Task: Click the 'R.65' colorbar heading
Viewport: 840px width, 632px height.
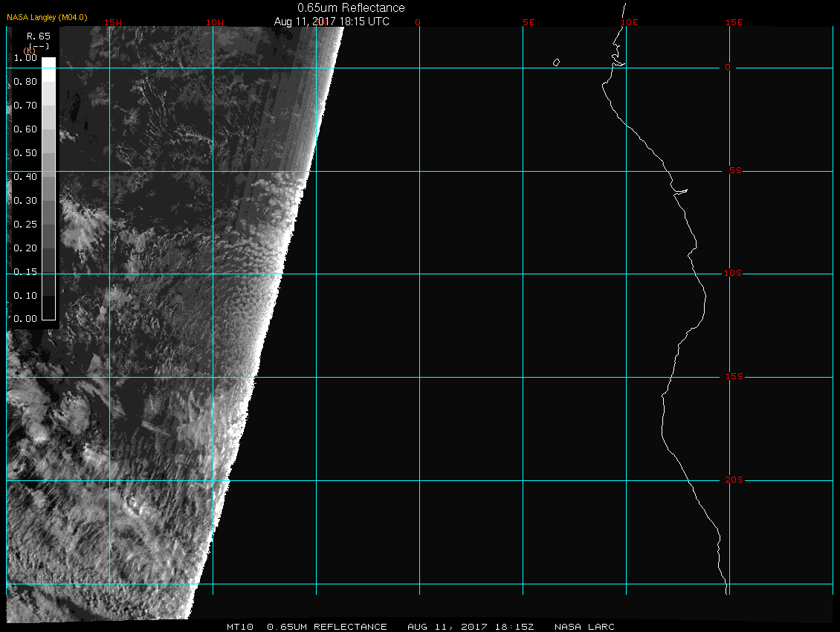Action: click(x=39, y=36)
